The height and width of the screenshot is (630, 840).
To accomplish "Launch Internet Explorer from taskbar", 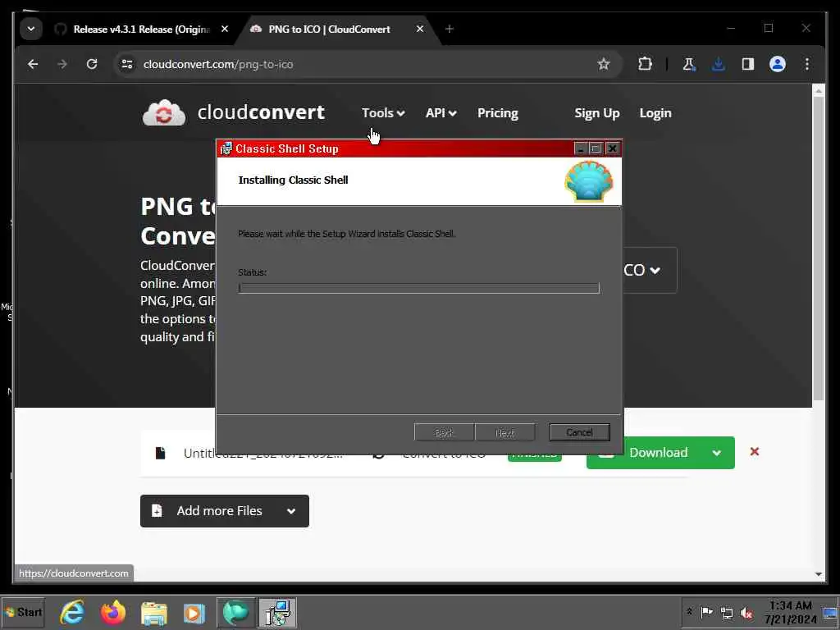I will [72, 612].
